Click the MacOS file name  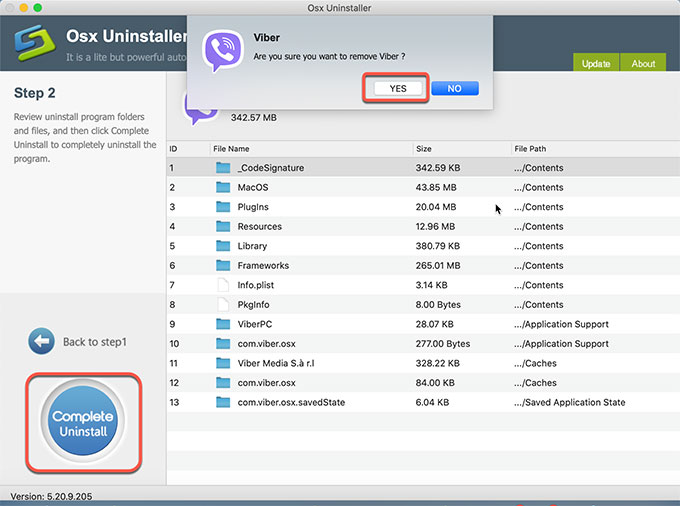[x=253, y=187]
